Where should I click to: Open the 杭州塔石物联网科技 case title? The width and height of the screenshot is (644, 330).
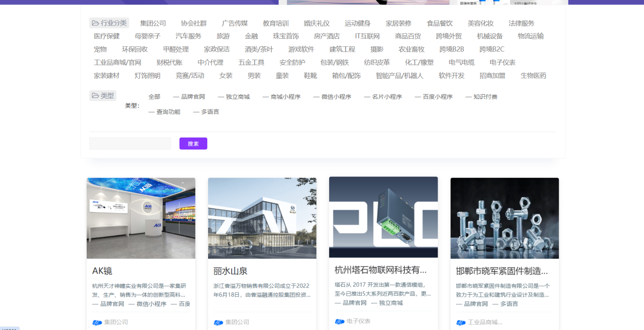point(381,270)
